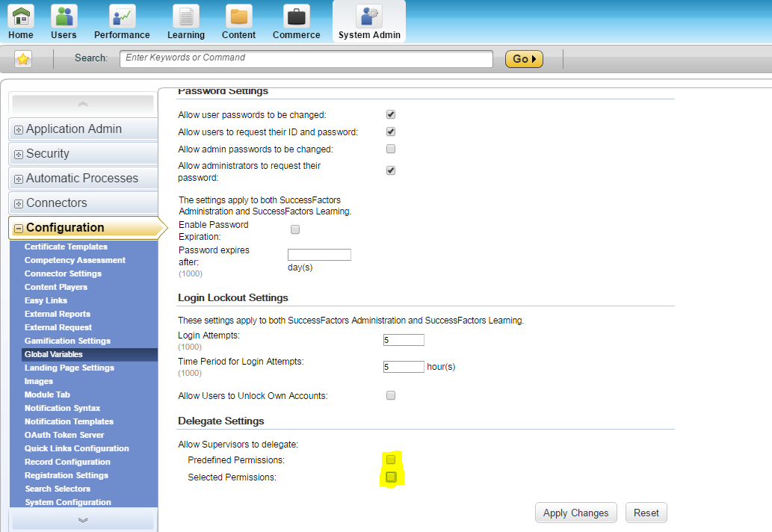772x532 pixels.
Task: Switch to the Users tab label
Action: 64,35
